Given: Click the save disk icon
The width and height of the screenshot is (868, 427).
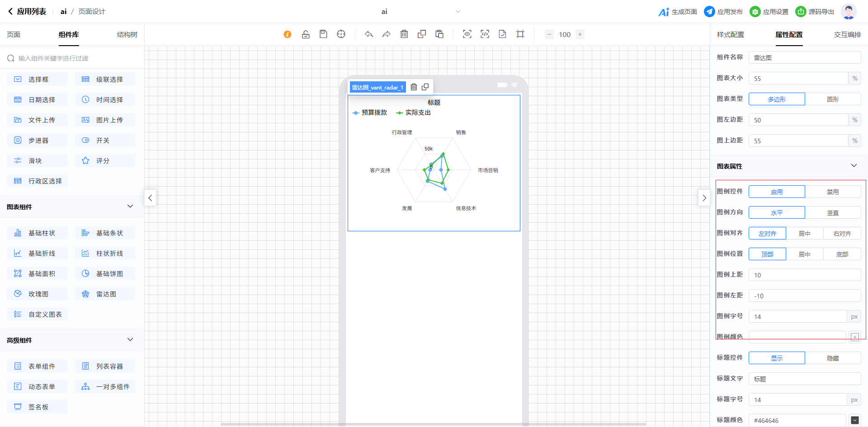Looking at the screenshot, I should (323, 34).
